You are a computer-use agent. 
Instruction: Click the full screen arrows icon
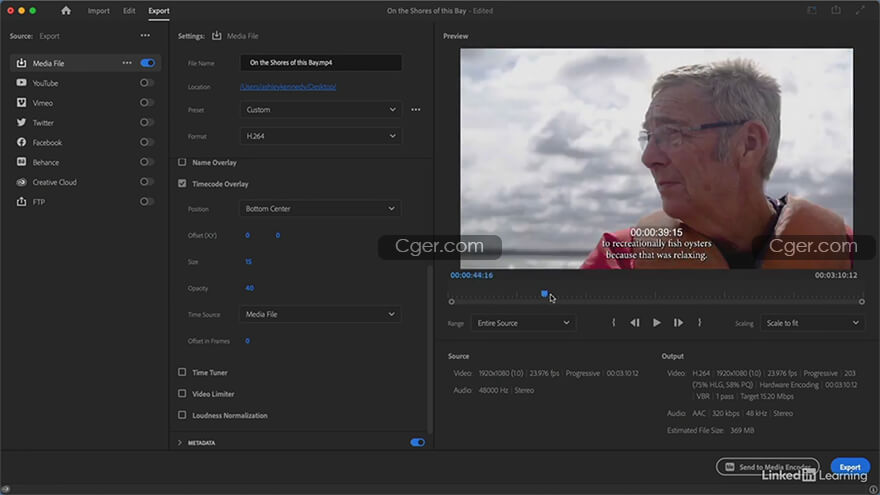(860, 10)
